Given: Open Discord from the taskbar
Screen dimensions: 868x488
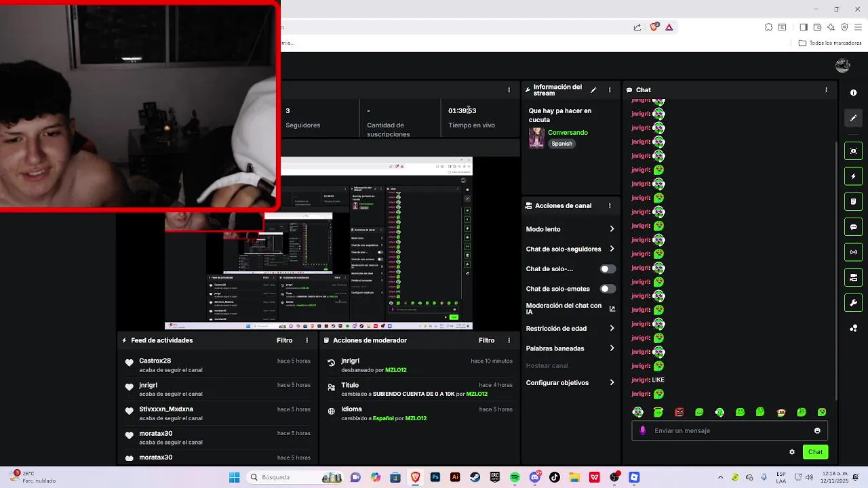Looking at the screenshot, I should pyautogui.click(x=534, y=477).
